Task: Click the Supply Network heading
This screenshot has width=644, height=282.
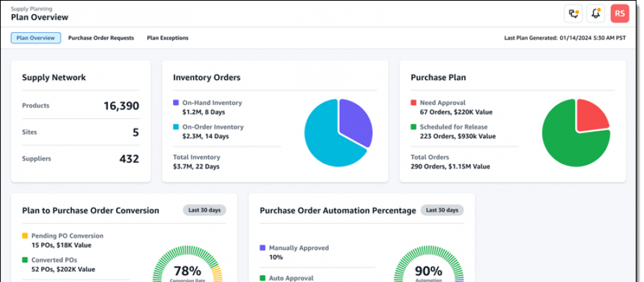Action: pyautogui.click(x=54, y=78)
